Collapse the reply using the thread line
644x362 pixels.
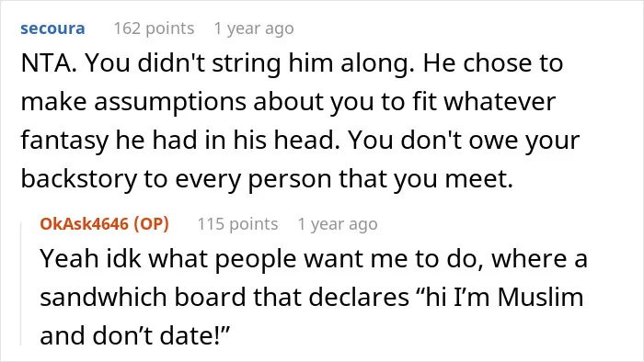[21, 284]
